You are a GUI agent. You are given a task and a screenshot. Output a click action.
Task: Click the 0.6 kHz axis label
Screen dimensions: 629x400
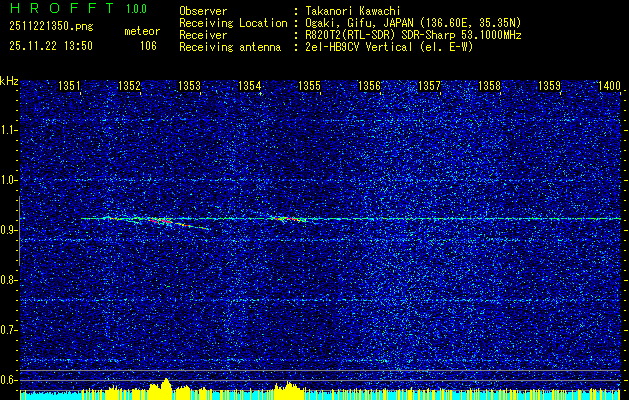(7, 380)
